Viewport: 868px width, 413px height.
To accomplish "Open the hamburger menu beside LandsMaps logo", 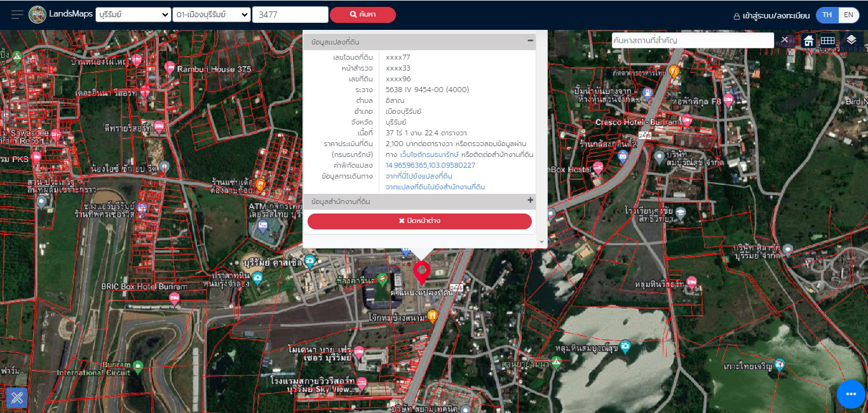I will pyautogui.click(x=17, y=15).
